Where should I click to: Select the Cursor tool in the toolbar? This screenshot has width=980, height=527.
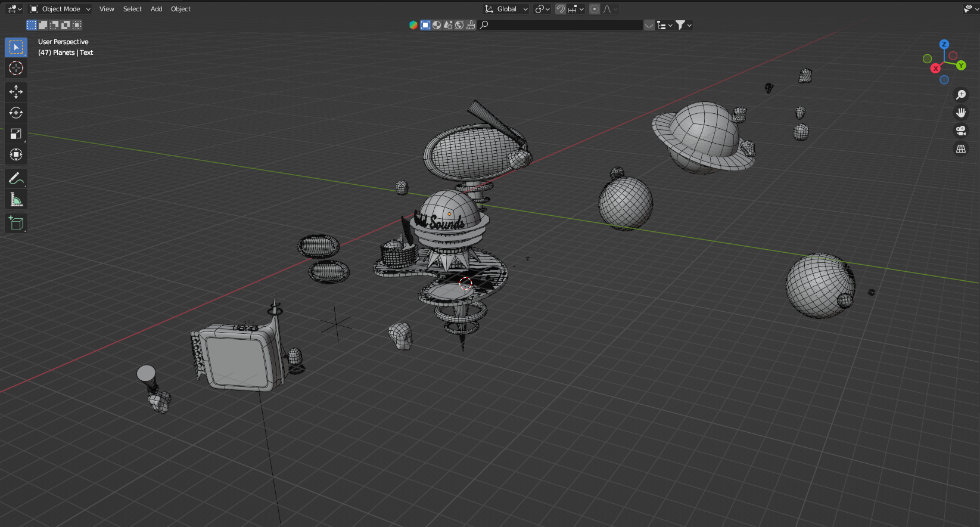pos(16,68)
